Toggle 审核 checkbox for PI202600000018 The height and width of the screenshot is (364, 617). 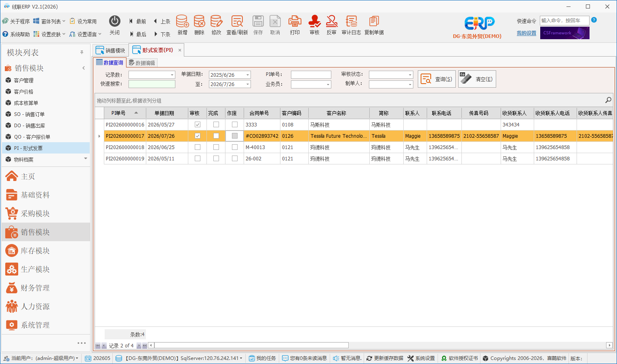click(x=198, y=147)
